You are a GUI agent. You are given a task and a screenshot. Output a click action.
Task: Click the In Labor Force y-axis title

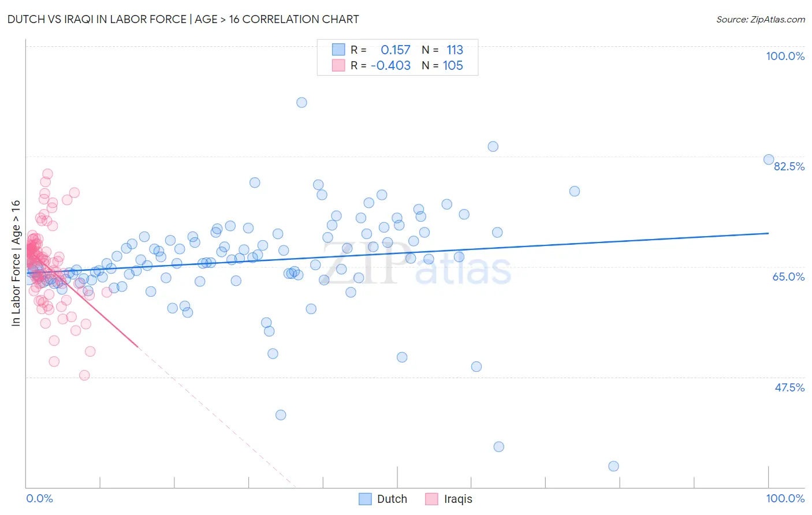(x=16, y=263)
